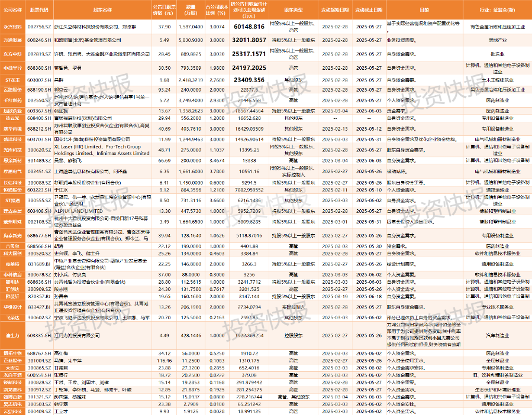
Task: Click the share price 93.24
Action: tap(165, 90)
